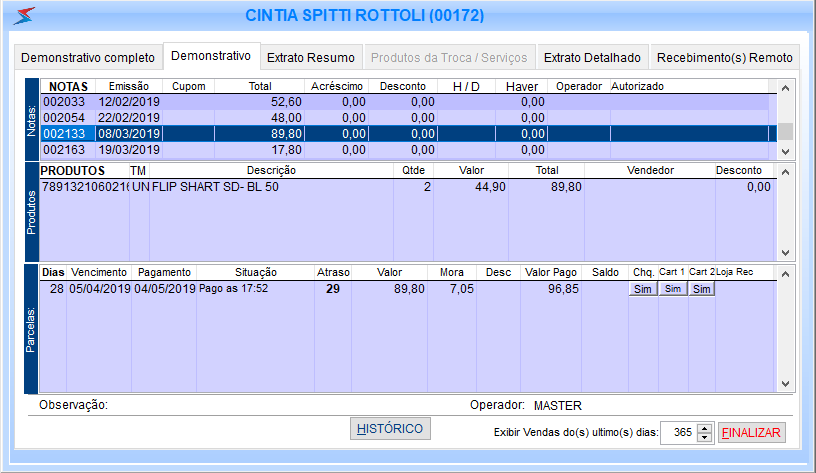Image resolution: width=816 pixels, height=473 pixels.
Task: Click the product barcode 789132106021
Action: coord(85,187)
